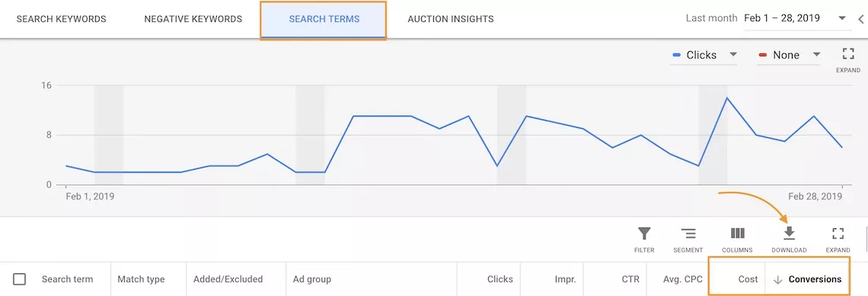Expand the chart using top Expand icon
The width and height of the screenshot is (868, 296).
pyautogui.click(x=848, y=60)
